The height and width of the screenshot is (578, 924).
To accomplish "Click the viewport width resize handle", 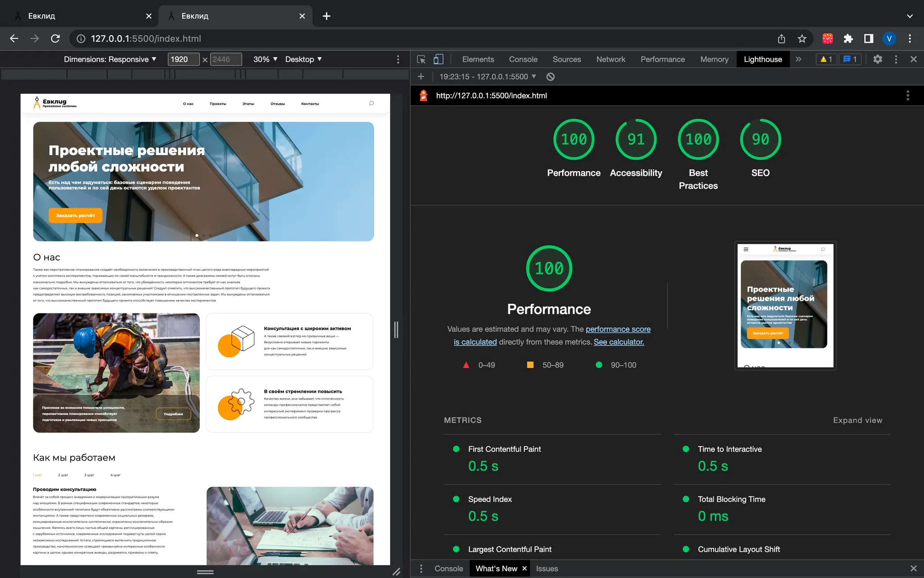I will (396, 330).
